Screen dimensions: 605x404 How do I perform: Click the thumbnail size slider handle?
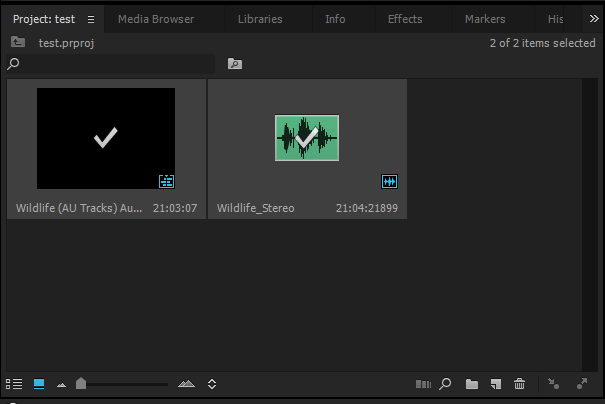[x=81, y=383]
